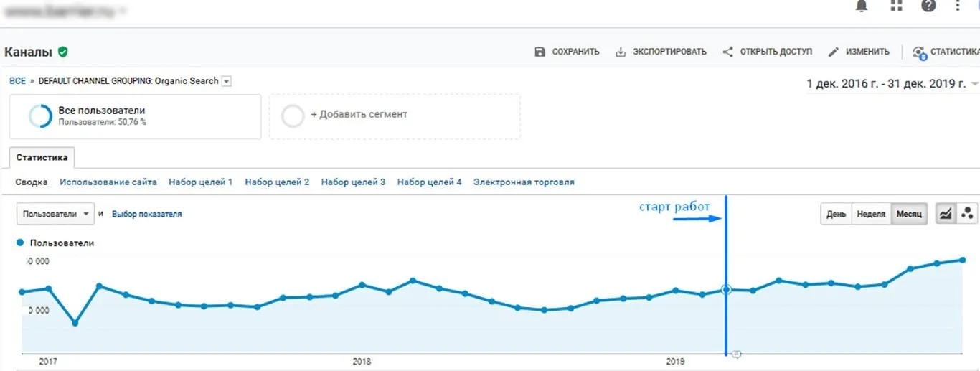The width and height of the screenshot is (980, 371).
Task: Open the help question mark icon
Action: [x=928, y=6]
